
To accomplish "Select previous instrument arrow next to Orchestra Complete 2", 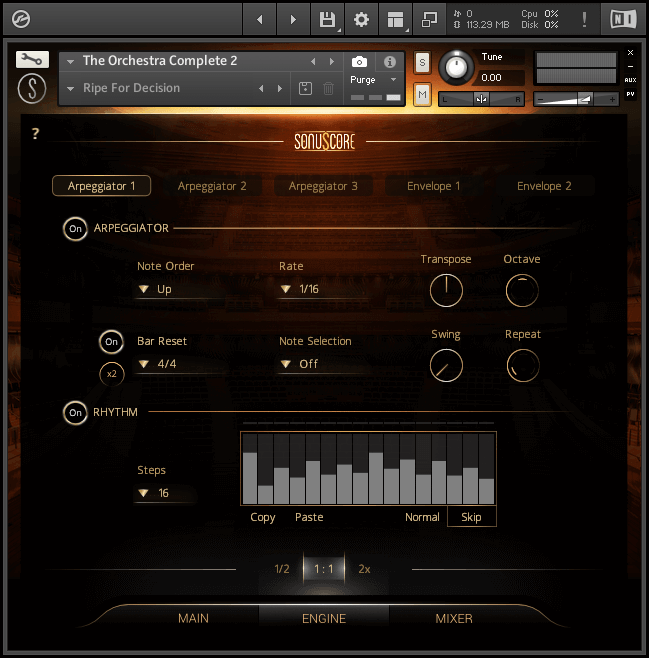I will pyautogui.click(x=313, y=62).
